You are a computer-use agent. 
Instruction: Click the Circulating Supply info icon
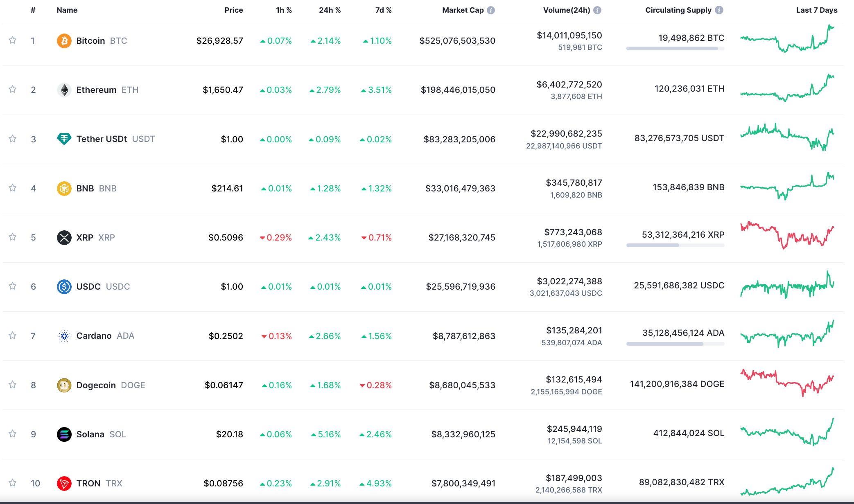[719, 10]
